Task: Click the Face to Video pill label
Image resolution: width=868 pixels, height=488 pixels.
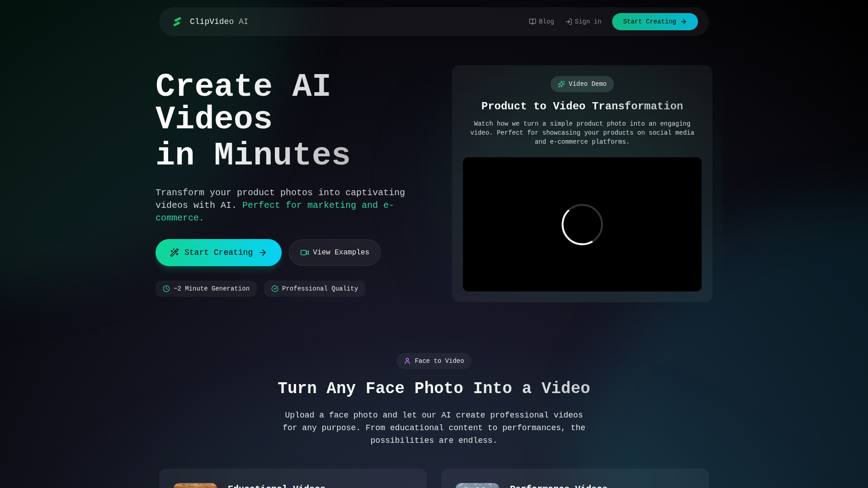Action: (x=439, y=361)
